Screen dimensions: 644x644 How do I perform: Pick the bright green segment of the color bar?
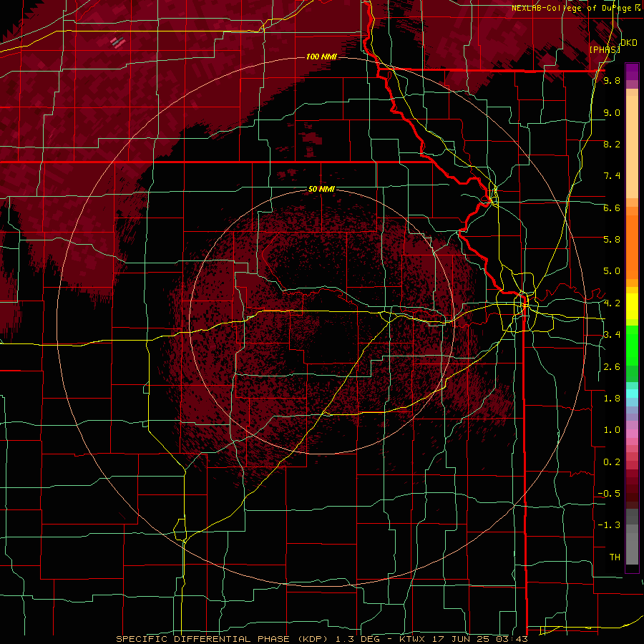tap(632, 345)
